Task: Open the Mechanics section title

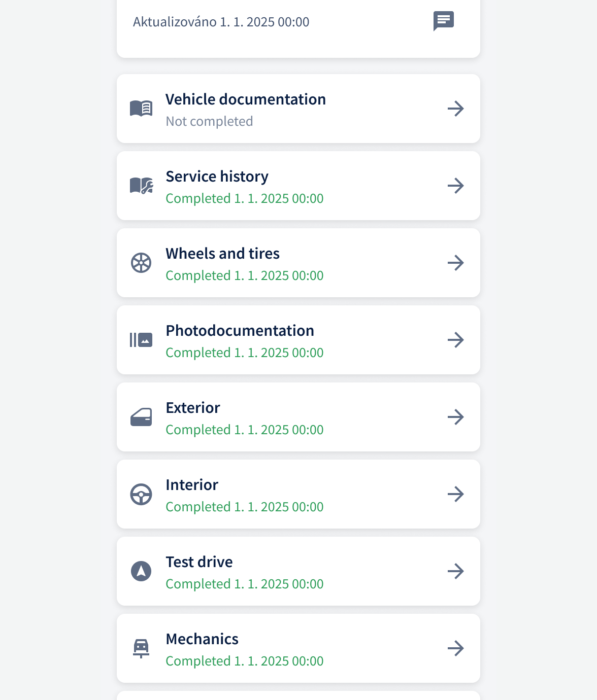Action: pos(202,639)
